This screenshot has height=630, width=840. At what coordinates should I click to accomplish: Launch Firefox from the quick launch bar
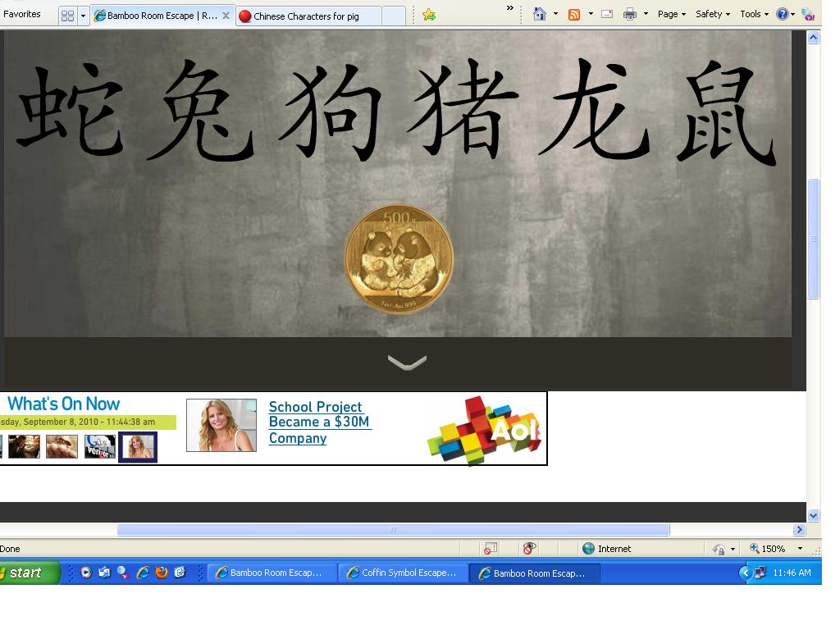(162, 573)
